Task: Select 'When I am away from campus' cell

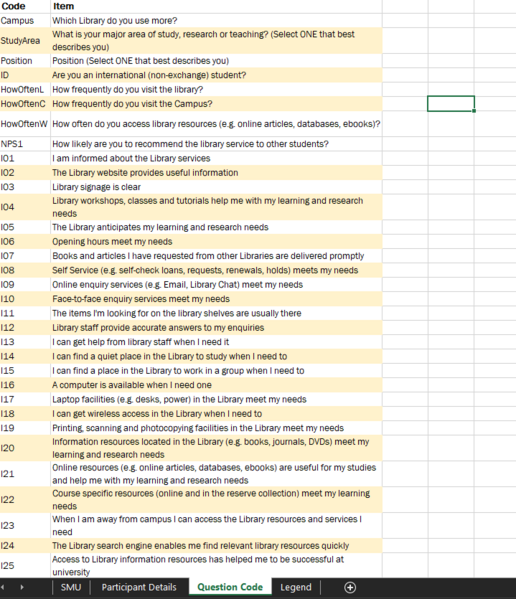Action: pyautogui.click(x=216, y=525)
